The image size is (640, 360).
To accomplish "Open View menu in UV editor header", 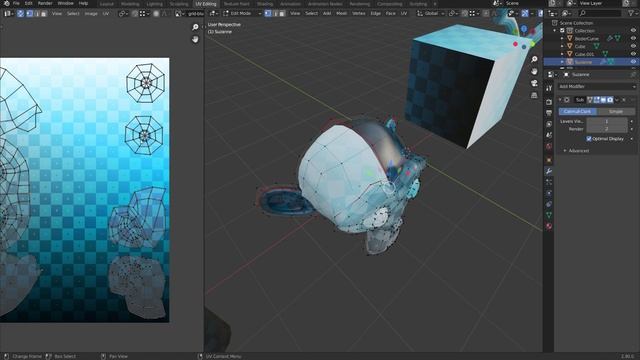I will click(57, 13).
